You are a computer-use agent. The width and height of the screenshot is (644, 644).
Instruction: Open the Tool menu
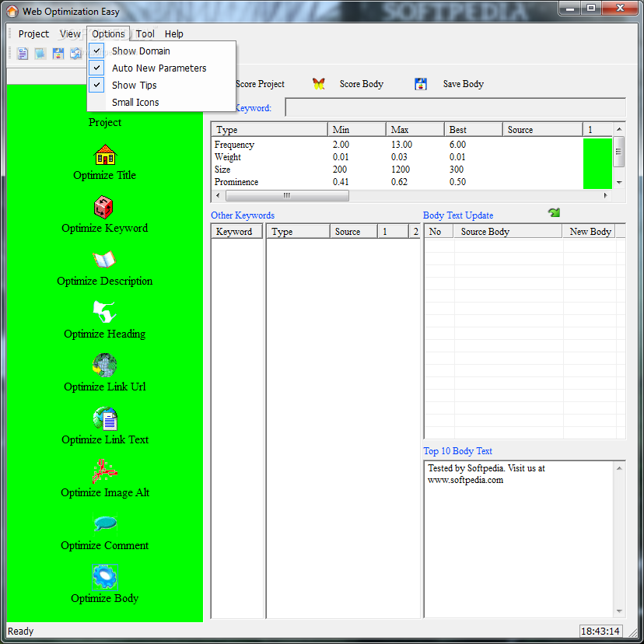[x=145, y=33]
